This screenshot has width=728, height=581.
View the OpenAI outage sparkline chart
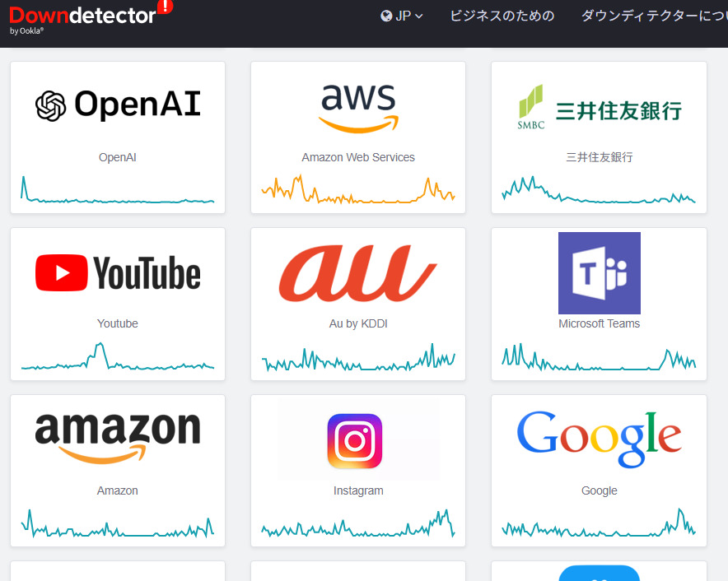(118, 189)
